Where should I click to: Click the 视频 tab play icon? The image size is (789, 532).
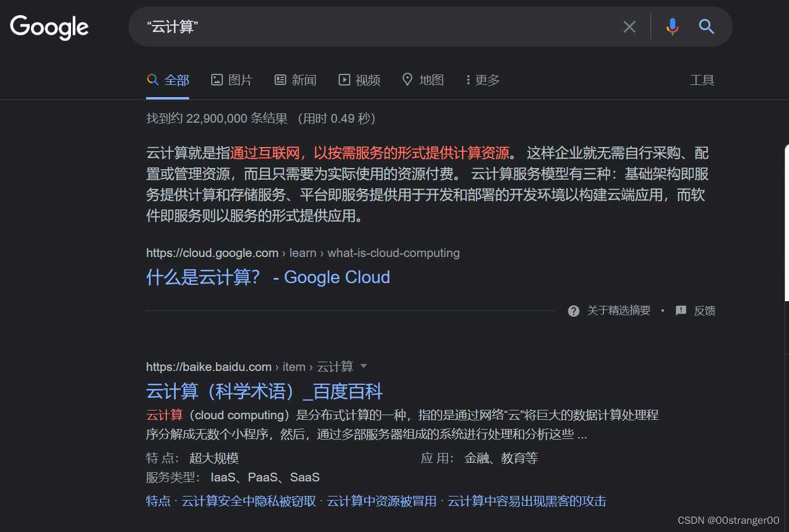(344, 80)
